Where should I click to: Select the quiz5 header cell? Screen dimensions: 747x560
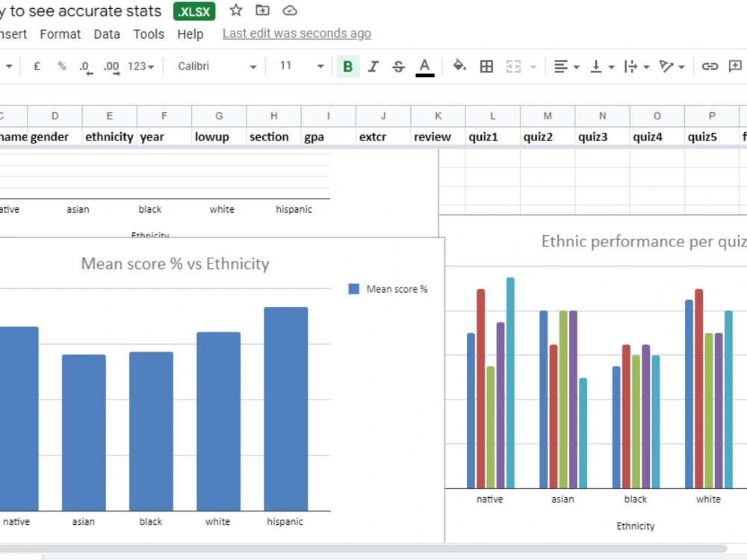(x=712, y=137)
